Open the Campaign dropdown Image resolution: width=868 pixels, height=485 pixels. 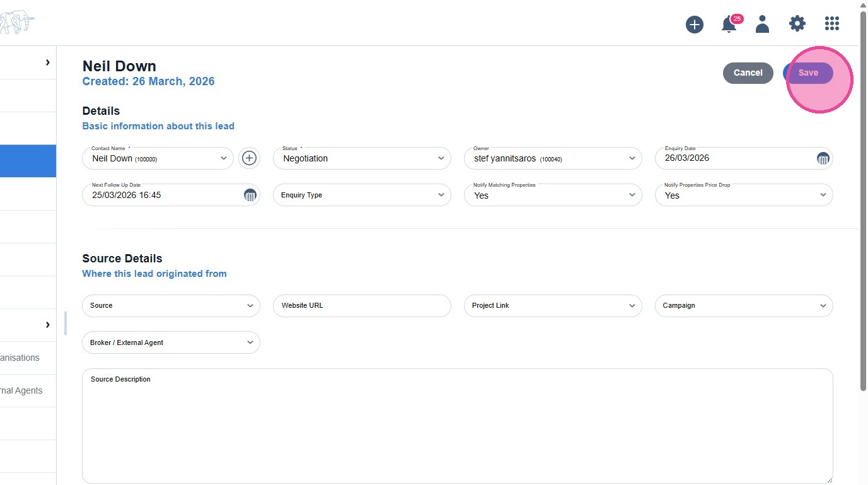point(744,305)
